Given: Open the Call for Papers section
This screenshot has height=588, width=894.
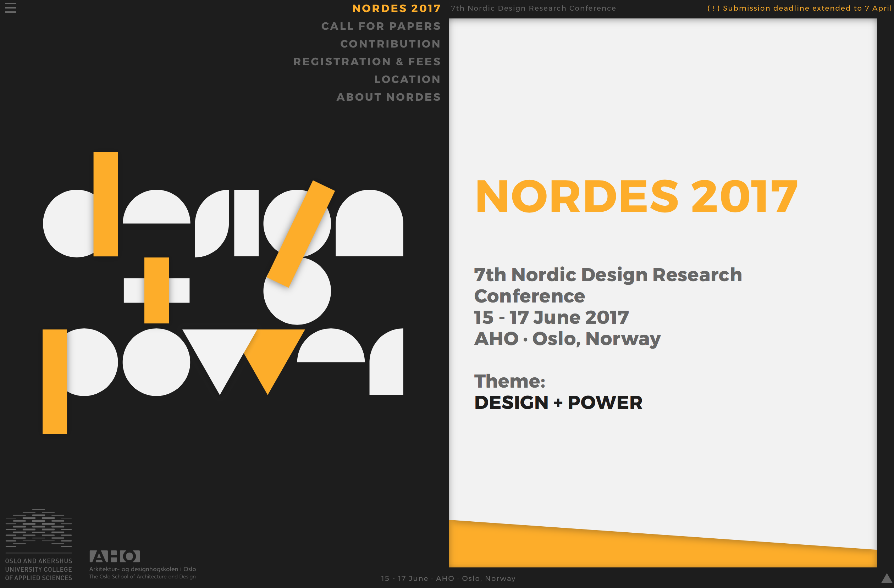Looking at the screenshot, I should [x=381, y=26].
